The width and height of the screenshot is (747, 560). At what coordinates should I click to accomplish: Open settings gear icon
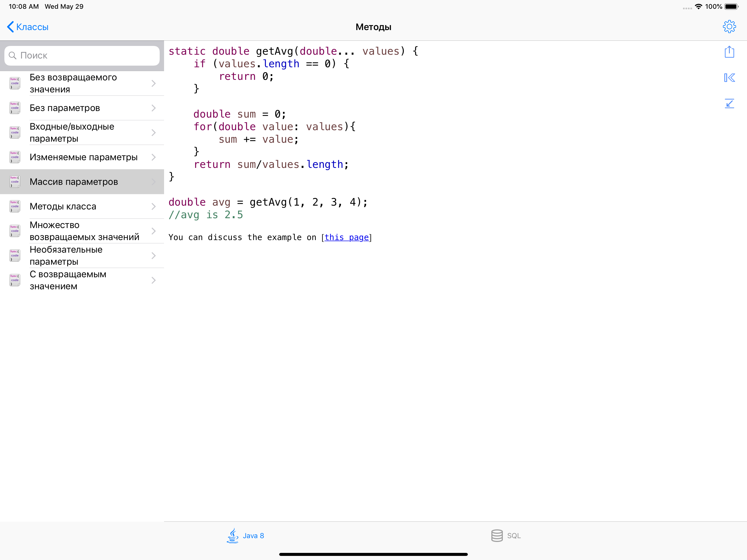click(x=729, y=27)
